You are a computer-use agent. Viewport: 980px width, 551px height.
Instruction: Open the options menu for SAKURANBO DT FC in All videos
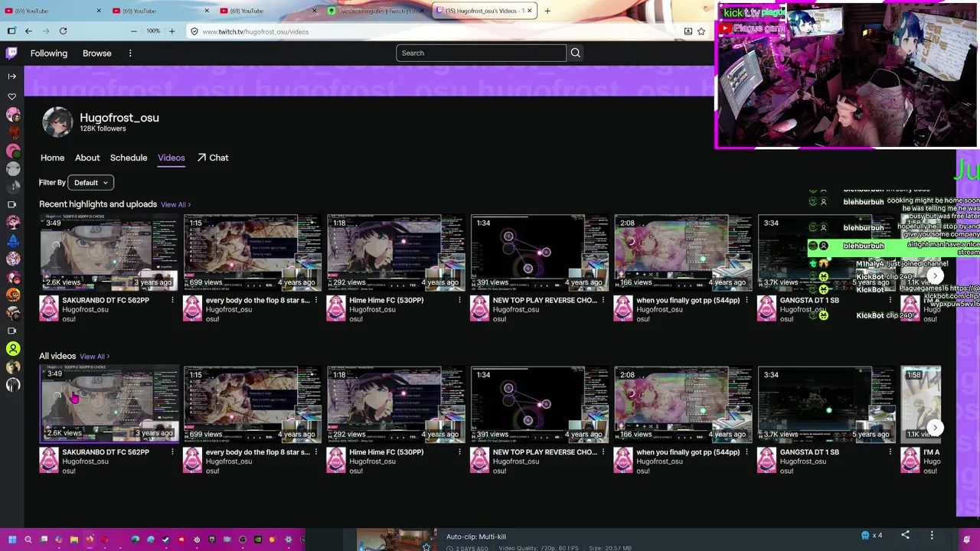pyautogui.click(x=172, y=452)
